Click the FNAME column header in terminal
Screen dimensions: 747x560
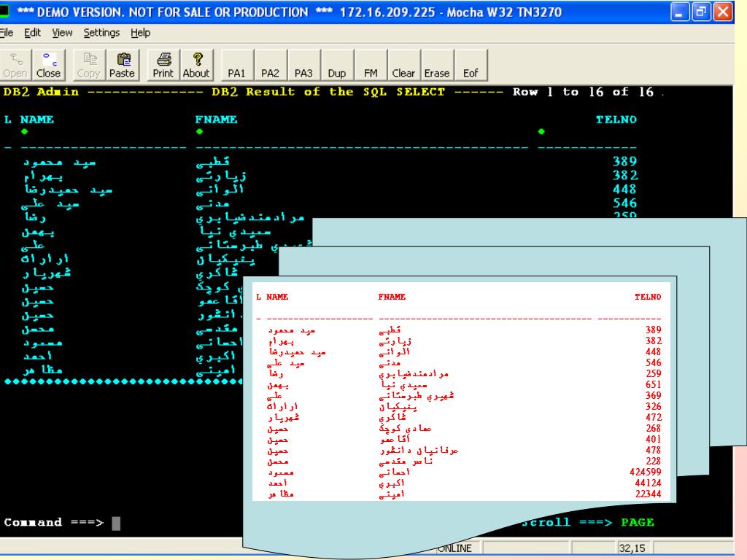(x=216, y=120)
